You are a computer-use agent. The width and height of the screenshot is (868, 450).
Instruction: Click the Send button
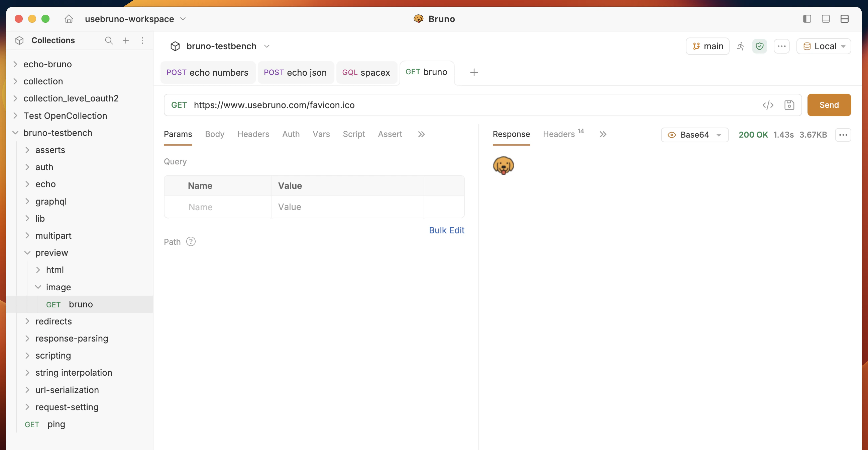pos(829,105)
